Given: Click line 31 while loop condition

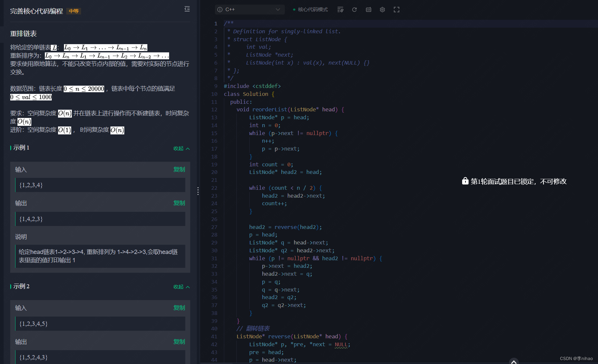Looking at the screenshot, I should [316, 258].
